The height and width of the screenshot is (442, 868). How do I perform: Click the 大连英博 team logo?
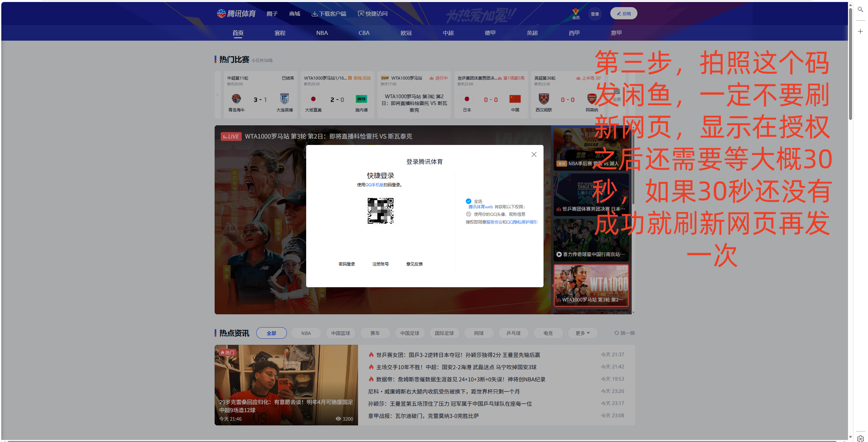click(x=284, y=99)
